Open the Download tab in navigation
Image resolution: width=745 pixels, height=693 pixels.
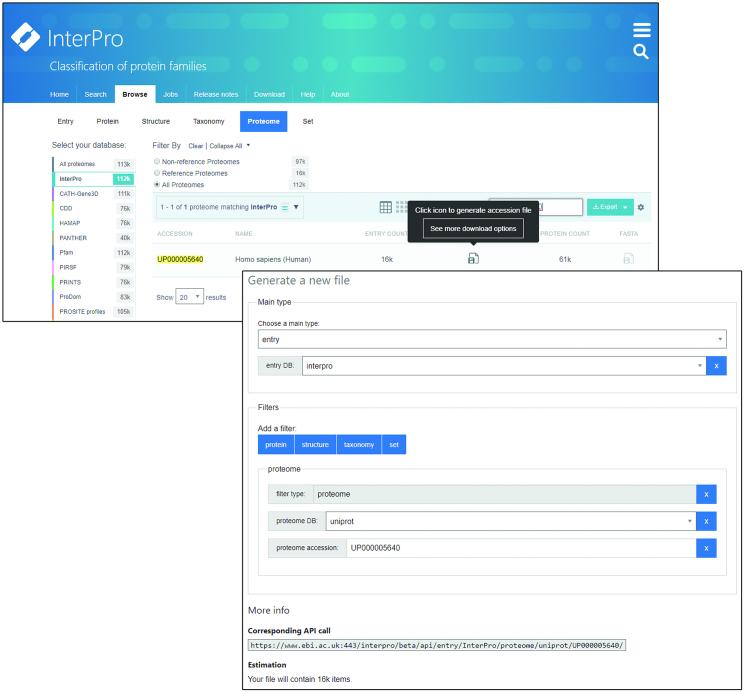269,94
